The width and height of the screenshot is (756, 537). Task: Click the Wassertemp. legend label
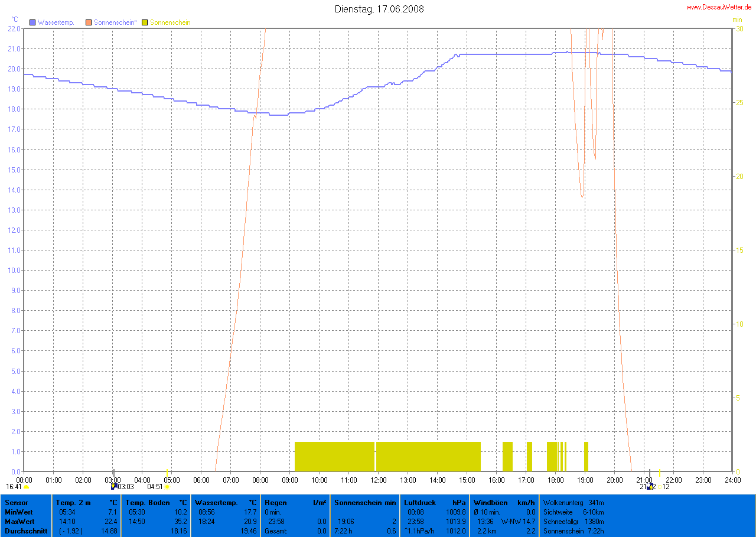[x=56, y=22]
